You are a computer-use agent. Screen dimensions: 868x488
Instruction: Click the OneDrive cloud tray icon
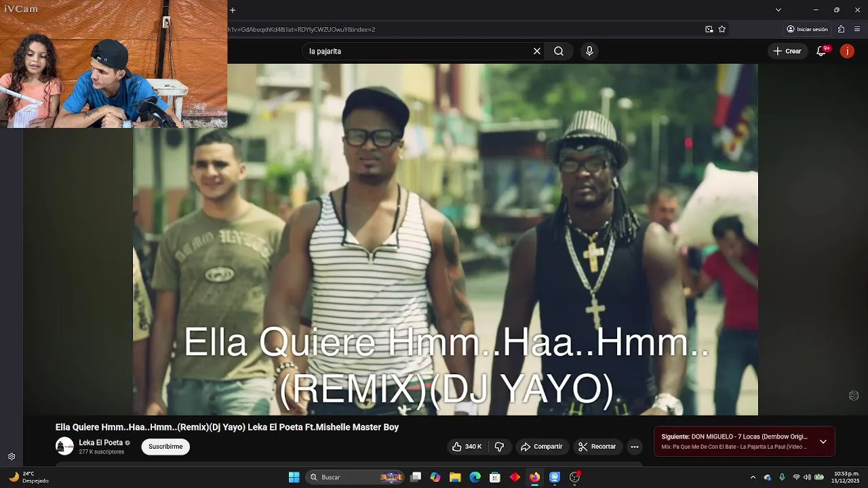pos(768,477)
